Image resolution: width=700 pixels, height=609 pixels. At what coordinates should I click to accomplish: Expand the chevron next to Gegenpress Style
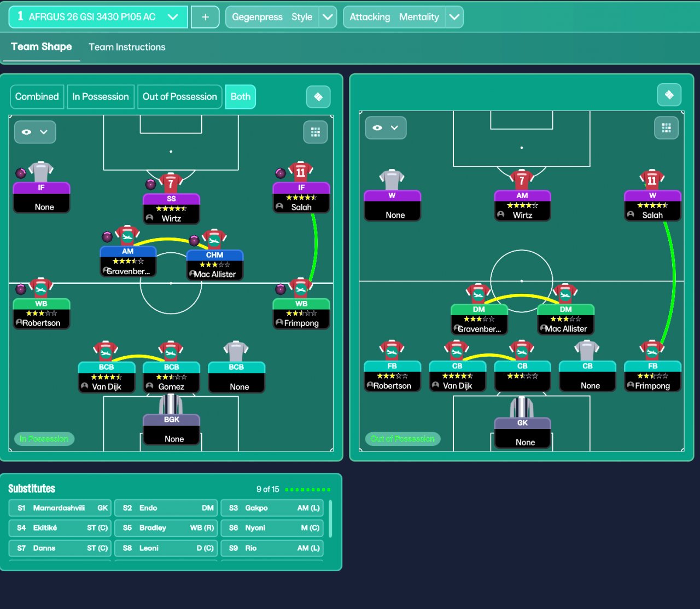[328, 17]
